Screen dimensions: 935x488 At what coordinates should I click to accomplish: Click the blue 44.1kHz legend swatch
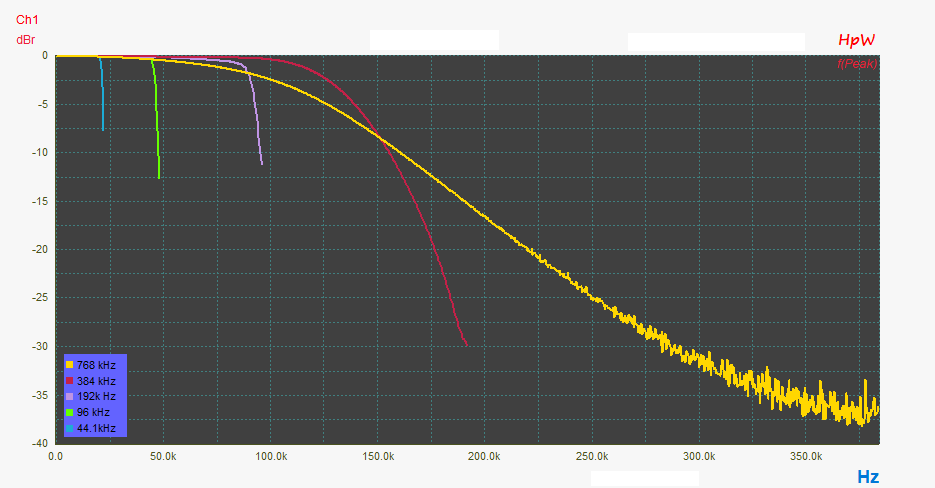[x=70, y=428]
